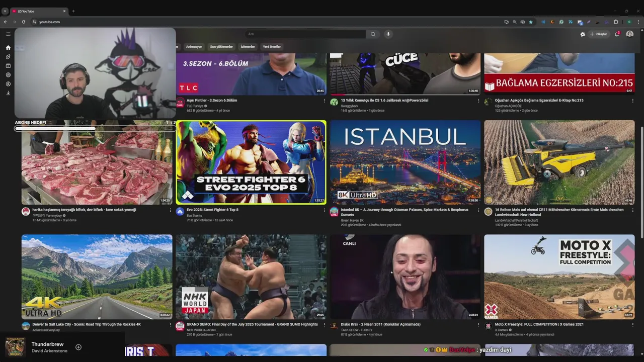Open the Thunderbrew track title
The width and height of the screenshot is (644, 362).
coord(47,344)
